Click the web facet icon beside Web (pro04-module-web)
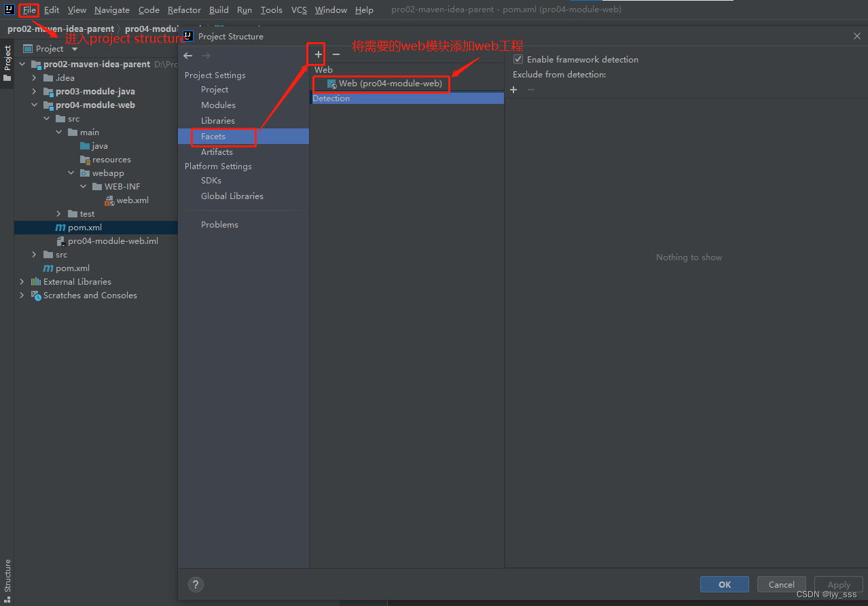 tap(332, 84)
